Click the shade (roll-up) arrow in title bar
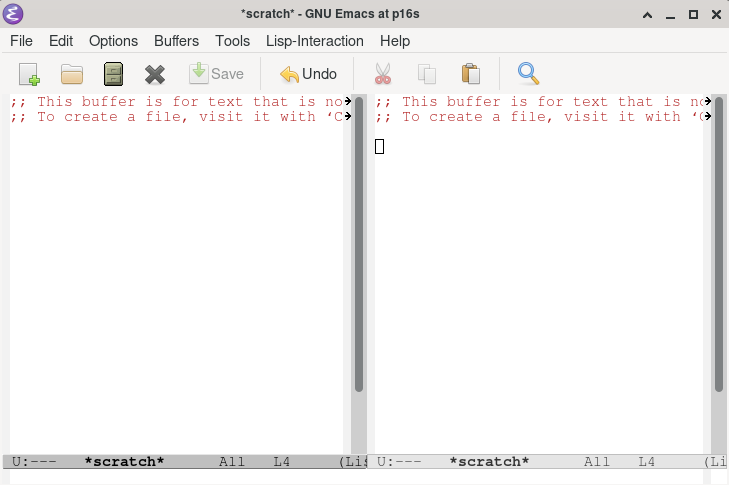 pos(647,15)
